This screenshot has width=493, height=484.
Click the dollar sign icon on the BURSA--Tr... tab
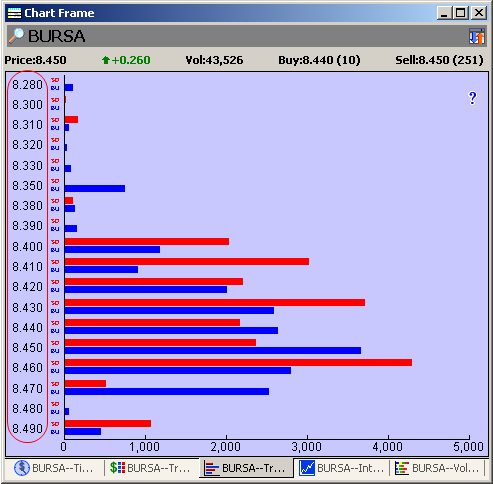click(x=117, y=468)
